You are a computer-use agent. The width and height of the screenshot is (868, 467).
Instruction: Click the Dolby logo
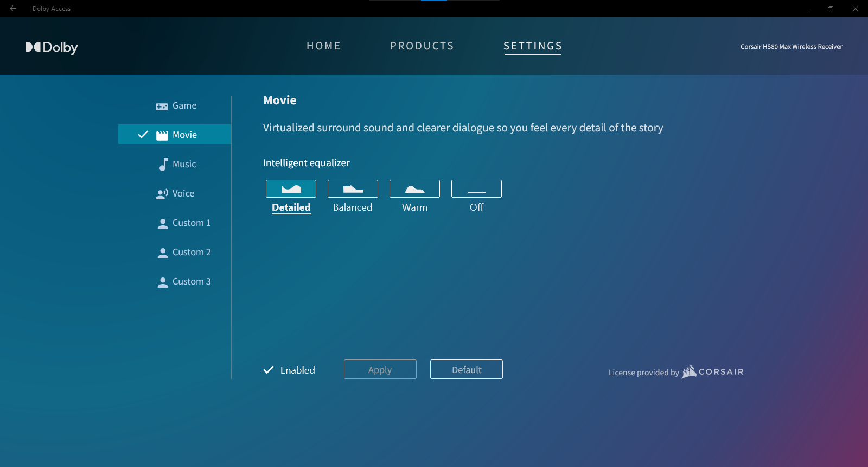point(52,47)
